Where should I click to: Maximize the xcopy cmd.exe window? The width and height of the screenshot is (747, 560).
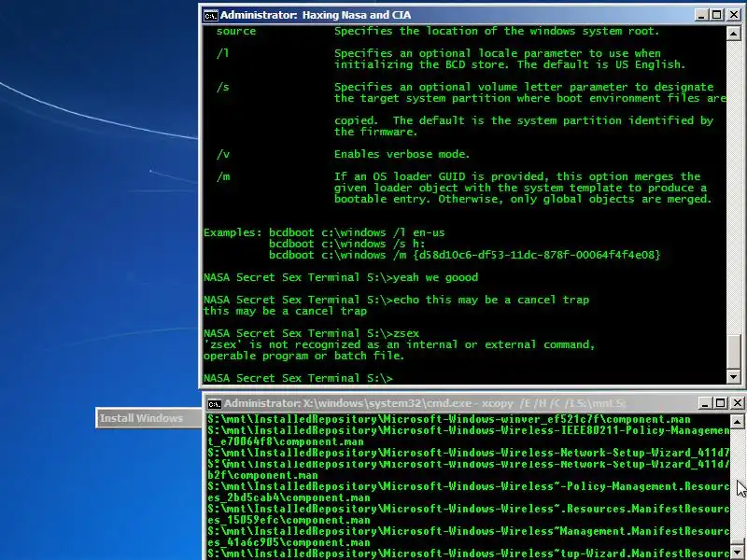[721, 403]
